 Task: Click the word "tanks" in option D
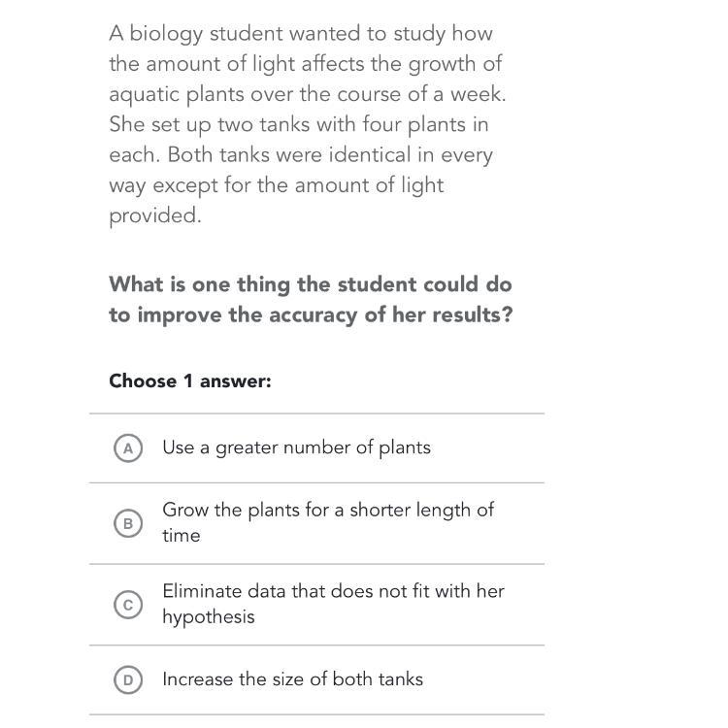tap(399, 679)
